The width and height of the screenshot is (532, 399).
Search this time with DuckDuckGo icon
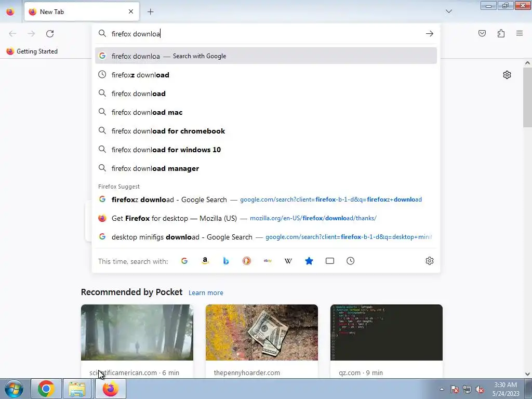[x=247, y=261]
